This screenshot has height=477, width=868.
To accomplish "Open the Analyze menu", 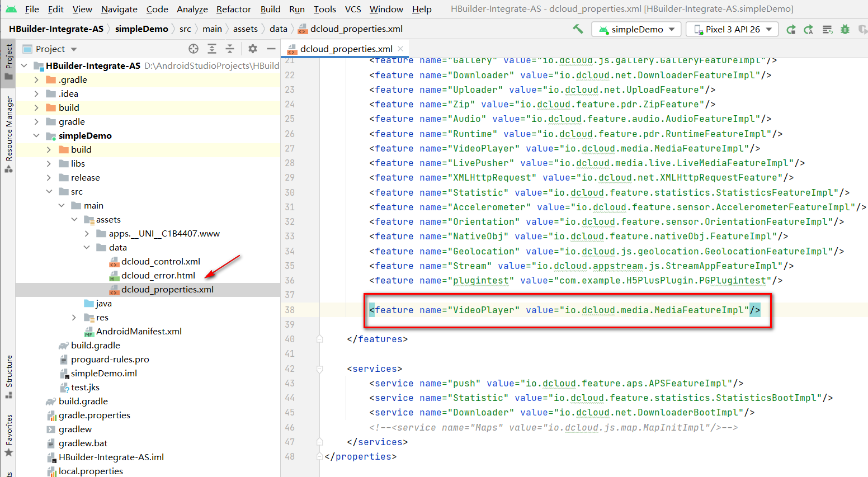I will 192,9.
